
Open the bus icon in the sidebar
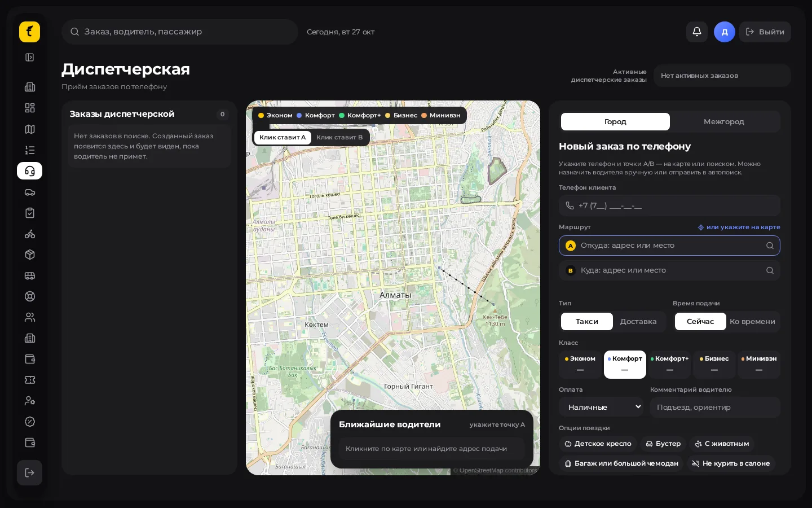pyautogui.click(x=30, y=275)
